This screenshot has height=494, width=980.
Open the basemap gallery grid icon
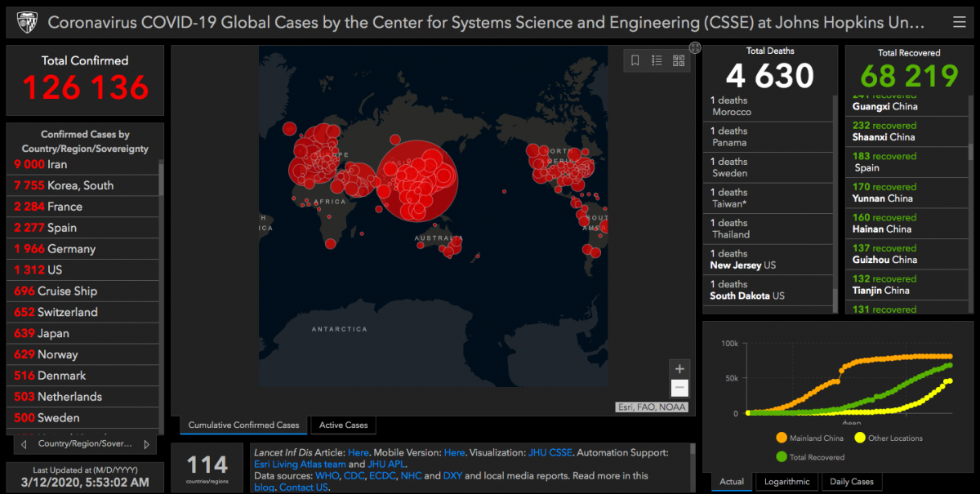[679, 60]
